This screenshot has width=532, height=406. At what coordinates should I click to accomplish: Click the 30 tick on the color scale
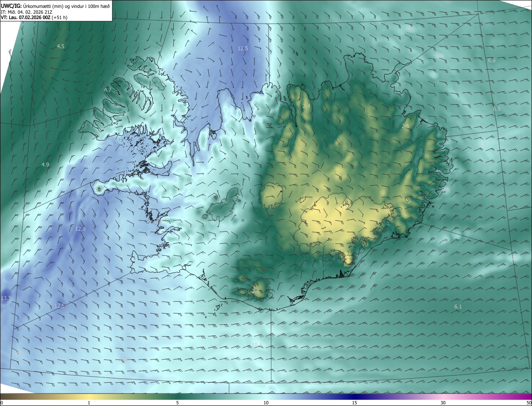pos(443,403)
